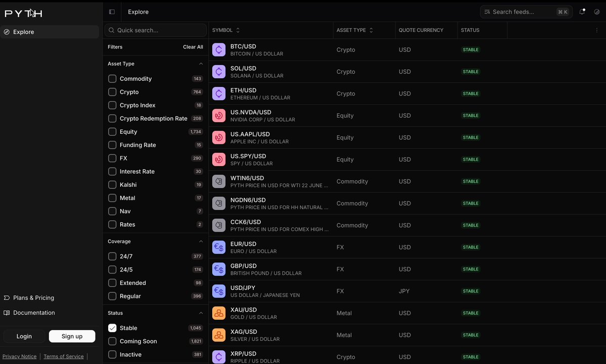Focus the Quick search field

tap(155, 30)
